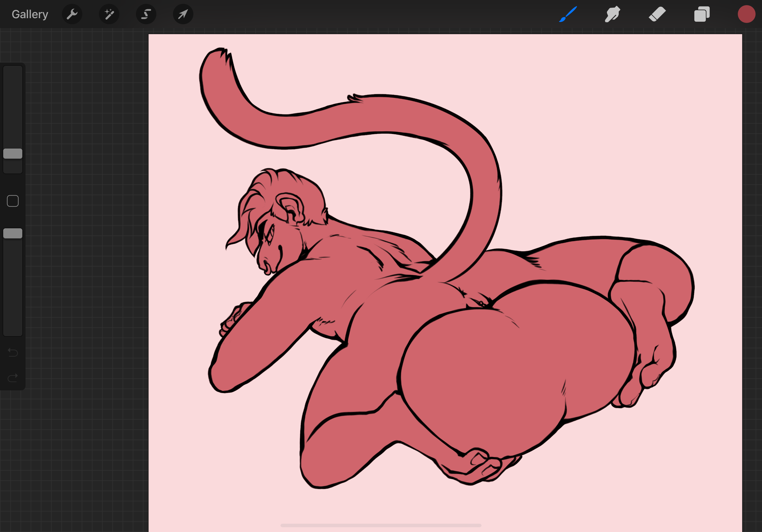Screen dimensions: 762x532
Task: Tap the square Modify button in sidebar
Action: 13,201
